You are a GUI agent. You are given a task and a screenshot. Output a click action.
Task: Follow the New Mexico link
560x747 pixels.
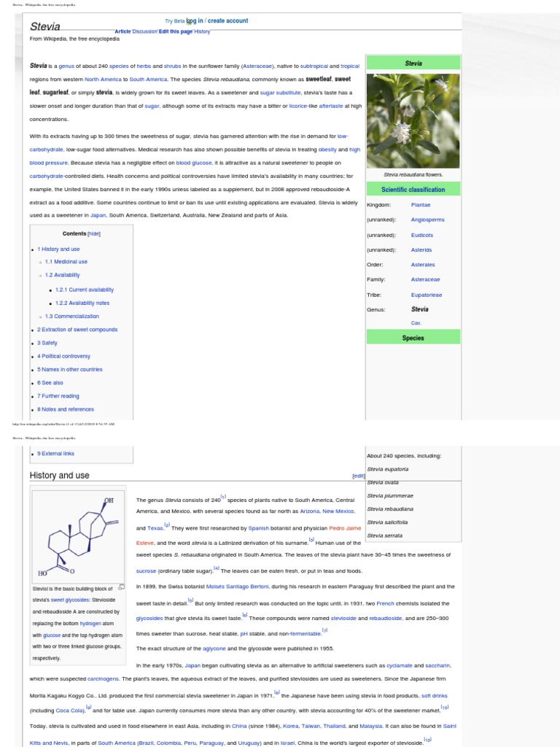[338, 511]
